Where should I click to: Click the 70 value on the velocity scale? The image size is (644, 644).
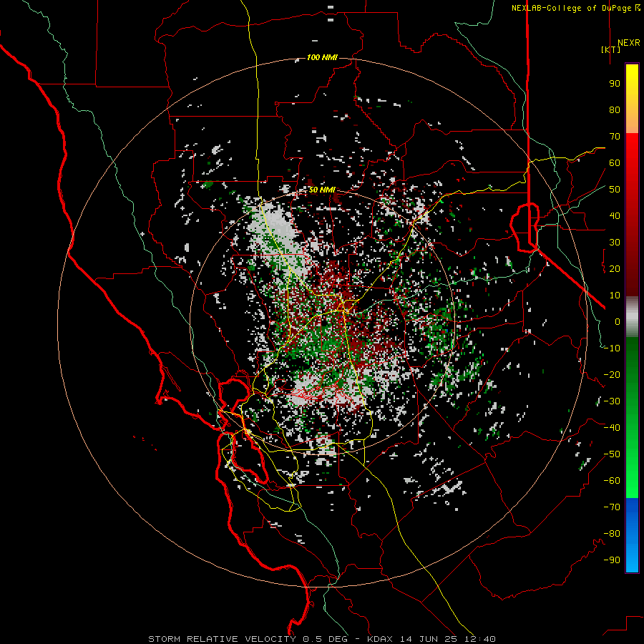point(615,137)
